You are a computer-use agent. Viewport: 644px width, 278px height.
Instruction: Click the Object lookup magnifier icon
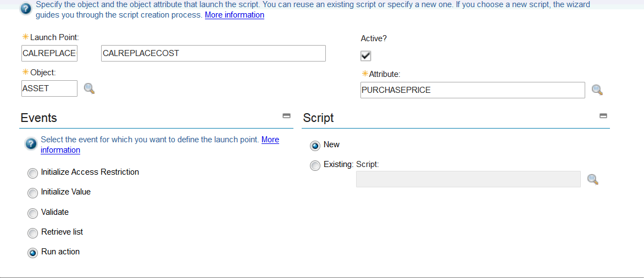pyautogui.click(x=89, y=88)
